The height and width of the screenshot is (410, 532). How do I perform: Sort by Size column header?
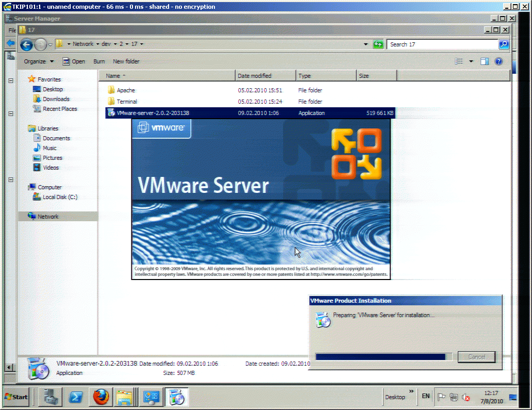pos(377,76)
